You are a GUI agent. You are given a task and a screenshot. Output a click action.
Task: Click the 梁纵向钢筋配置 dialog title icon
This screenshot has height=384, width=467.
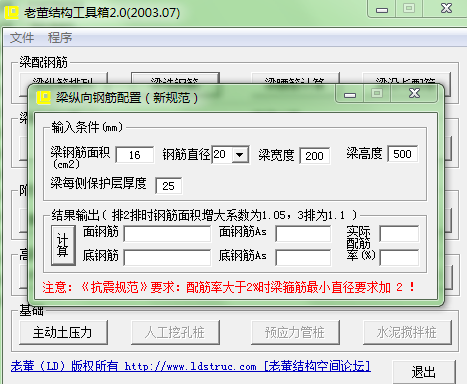point(43,98)
